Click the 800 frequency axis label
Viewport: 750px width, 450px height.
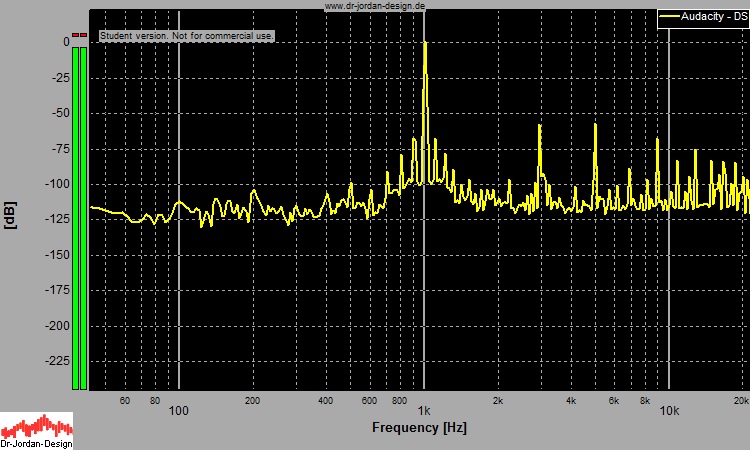(399, 401)
